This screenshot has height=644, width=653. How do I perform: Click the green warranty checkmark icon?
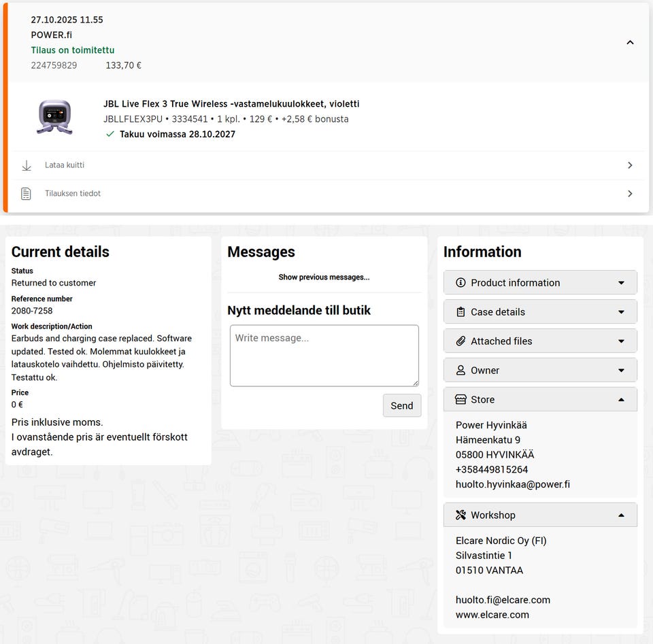coord(110,134)
